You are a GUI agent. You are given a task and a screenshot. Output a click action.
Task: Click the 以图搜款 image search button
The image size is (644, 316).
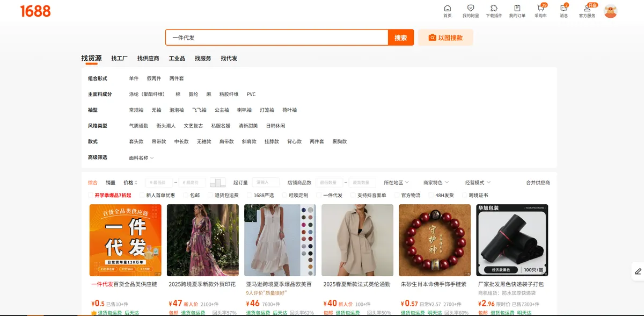445,38
